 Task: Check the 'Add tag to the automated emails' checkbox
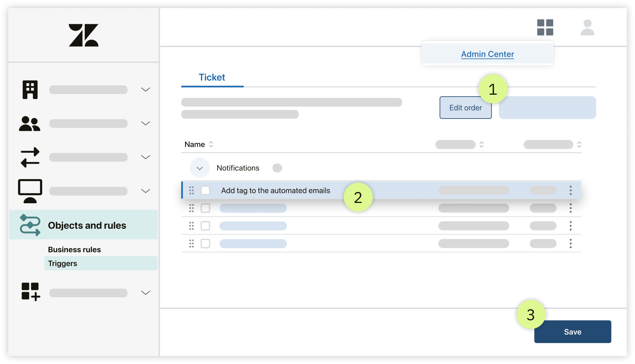coord(205,190)
